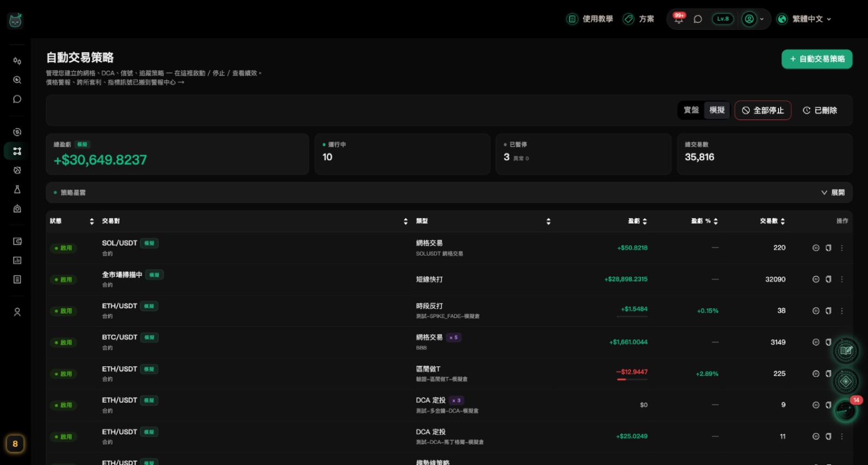Click the + 自動交易策略 button
868x465 pixels.
(x=817, y=59)
